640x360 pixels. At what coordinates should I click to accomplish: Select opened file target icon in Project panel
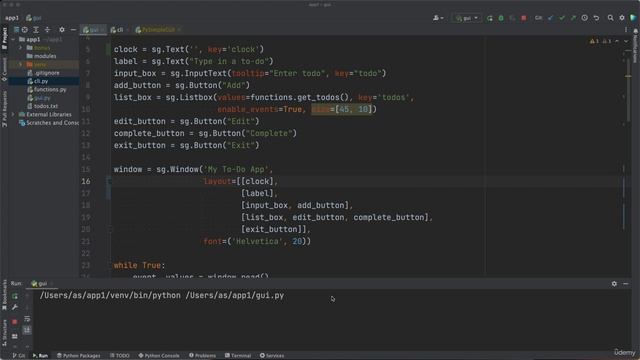point(25,30)
